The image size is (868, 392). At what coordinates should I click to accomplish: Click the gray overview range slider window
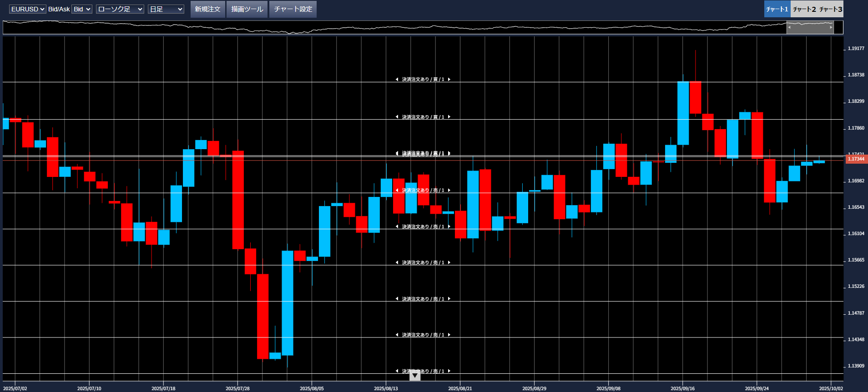tap(810, 27)
